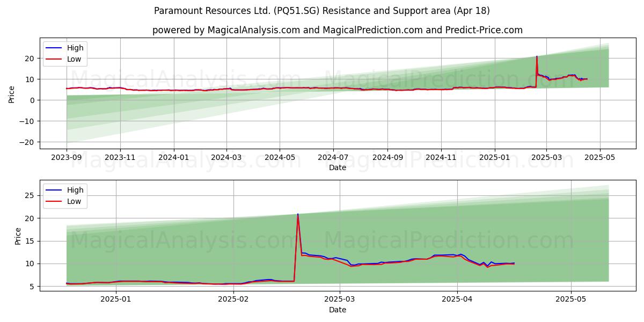Click the 2024-03 x-axis label
644x322 pixels.
click(x=226, y=158)
